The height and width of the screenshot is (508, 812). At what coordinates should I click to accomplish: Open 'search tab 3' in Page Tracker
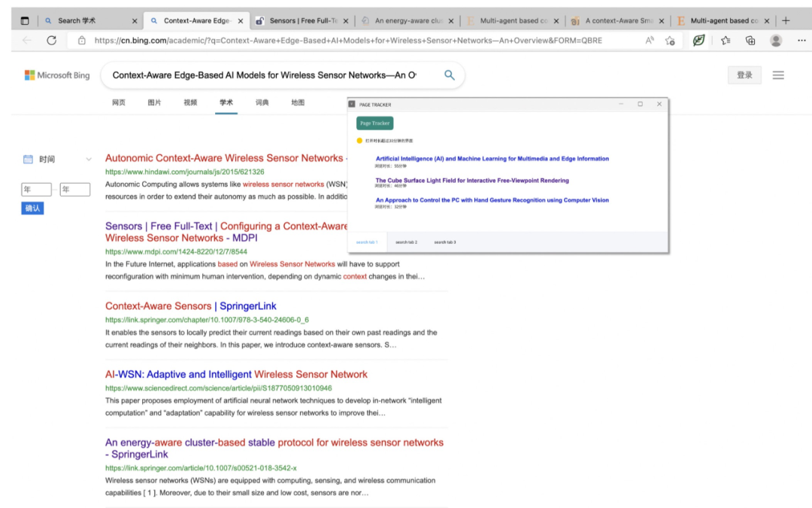pyautogui.click(x=445, y=242)
